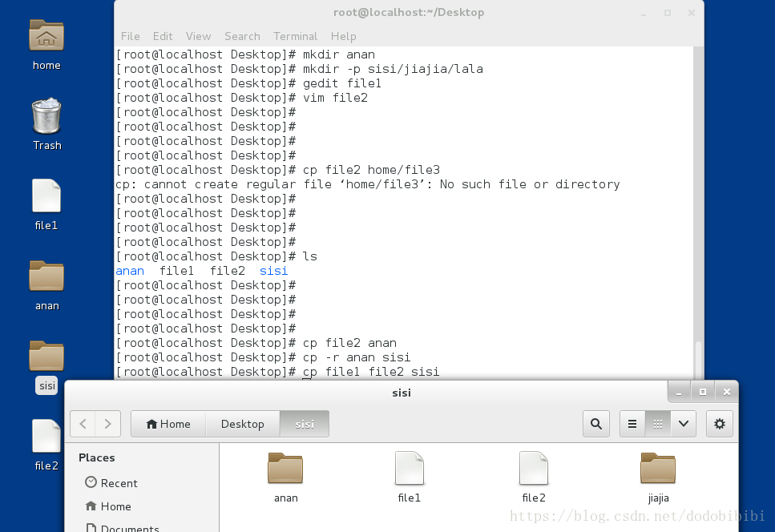The image size is (775, 532).
Task: Select the anan folder in sisi window
Action: [x=285, y=478]
